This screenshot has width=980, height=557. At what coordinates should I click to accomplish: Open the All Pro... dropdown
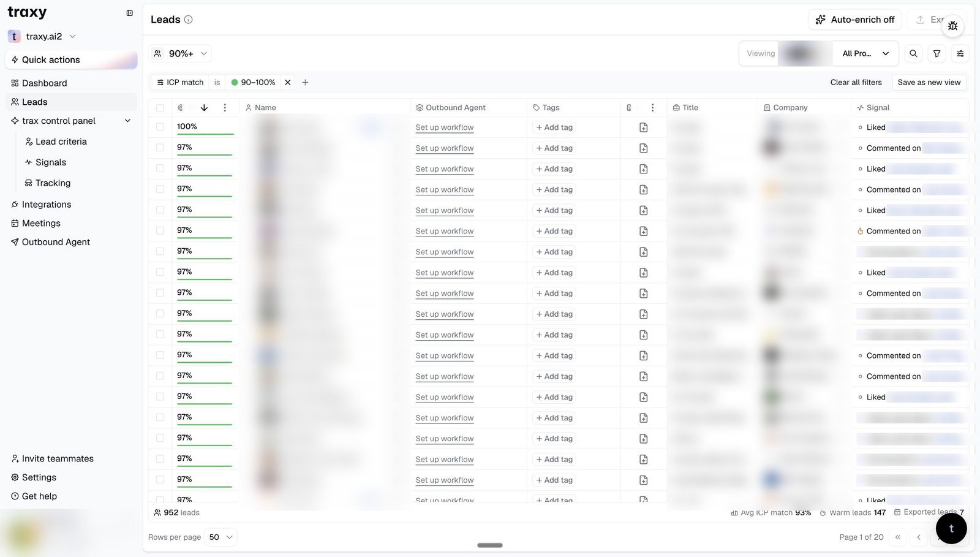pyautogui.click(x=865, y=53)
